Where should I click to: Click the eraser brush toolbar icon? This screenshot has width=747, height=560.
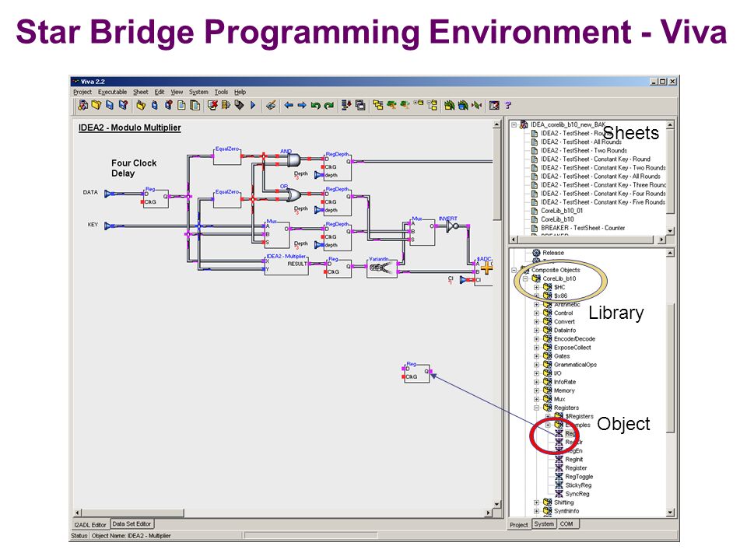point(271,105)
